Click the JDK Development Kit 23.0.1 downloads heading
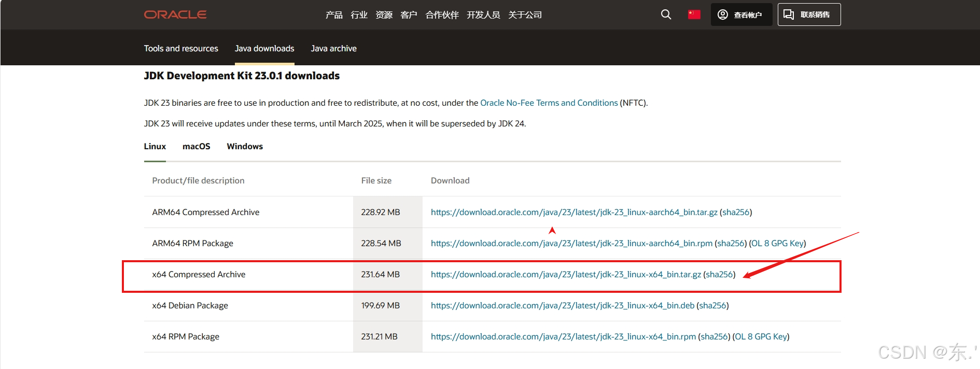 click(x=242, y=76)
